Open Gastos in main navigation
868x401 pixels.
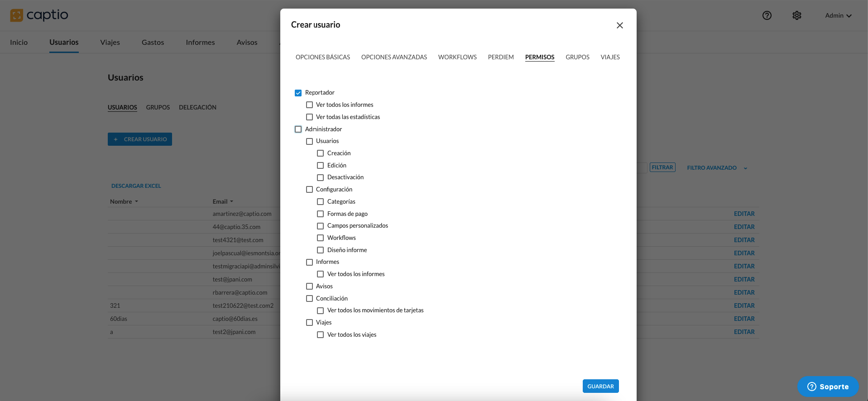(153, 43)
